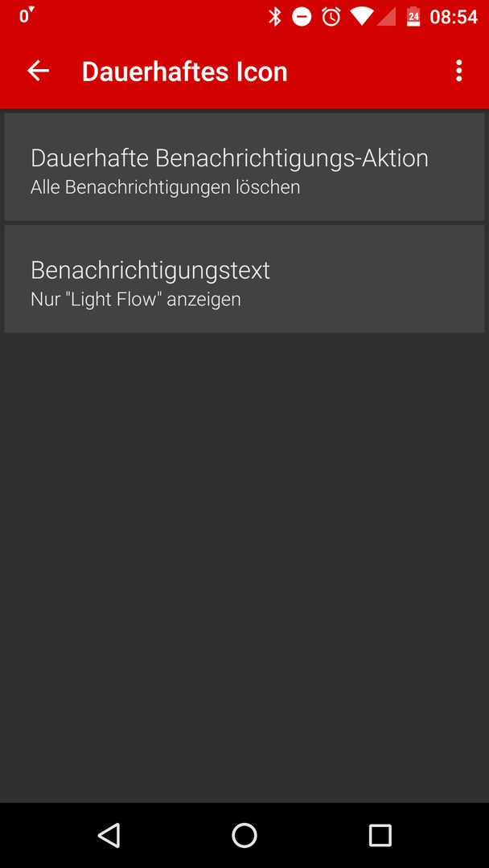
Task: Open Benachrichtigungstext setting
Action: pyautogui.click(x=244, y=279)
